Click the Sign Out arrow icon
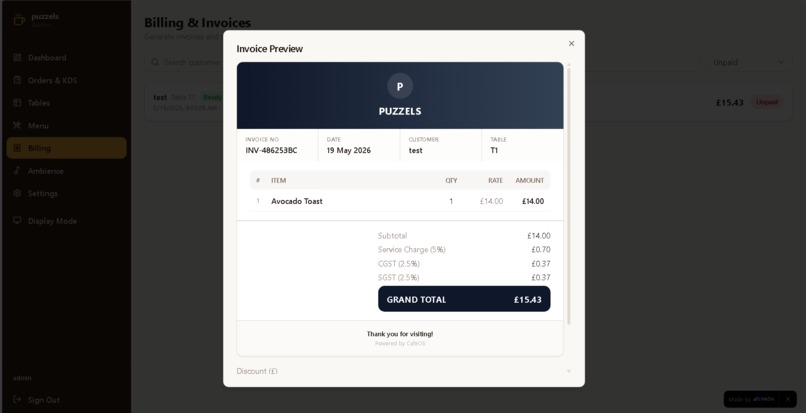 click(x=17, y=400)
